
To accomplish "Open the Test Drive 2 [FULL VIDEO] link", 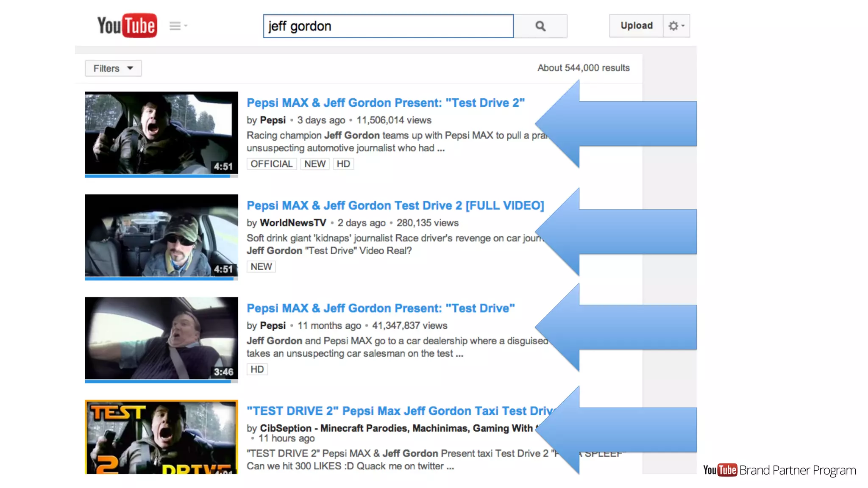I will click(x=395, y=205).
